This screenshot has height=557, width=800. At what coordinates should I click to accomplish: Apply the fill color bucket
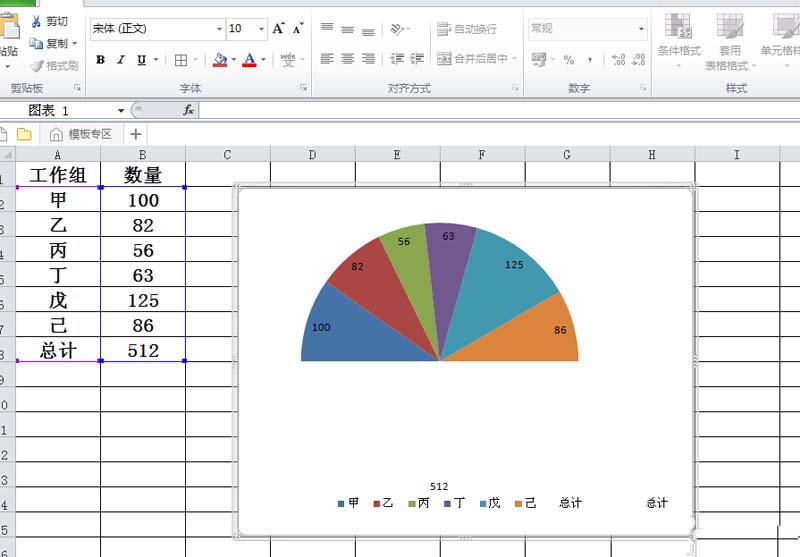(x=220, y=60)
